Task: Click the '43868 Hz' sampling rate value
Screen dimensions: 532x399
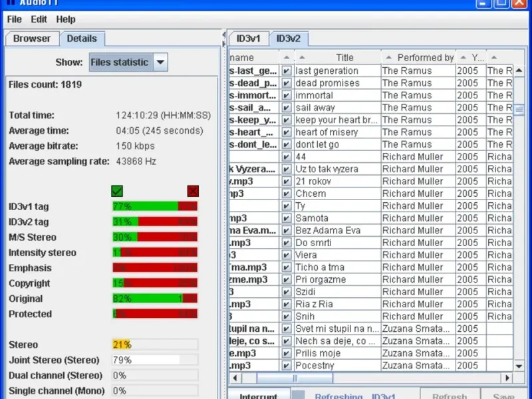Action: tap(136, 161)
